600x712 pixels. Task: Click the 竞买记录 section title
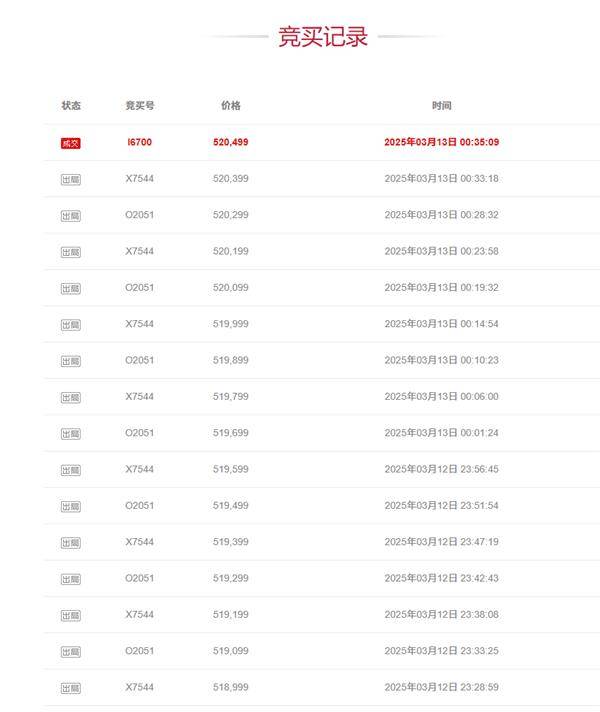point(323,37)
